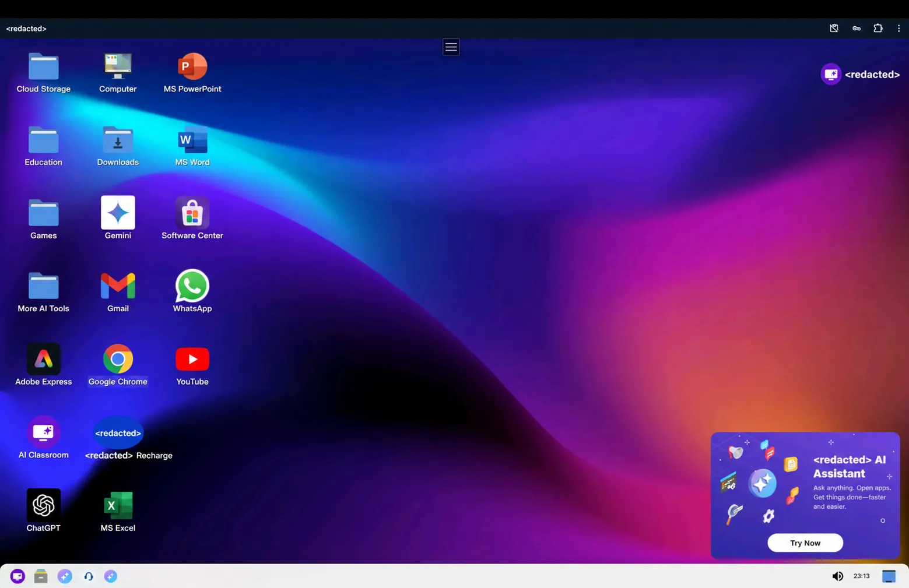Open WhatsApp
The height and width of the screenshot is (588, 909).
coord(192,292)
